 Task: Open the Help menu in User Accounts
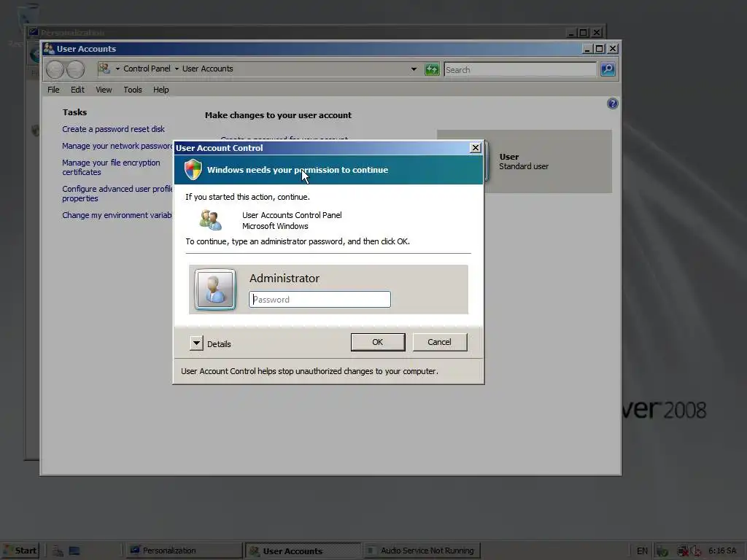click(160, 90)
